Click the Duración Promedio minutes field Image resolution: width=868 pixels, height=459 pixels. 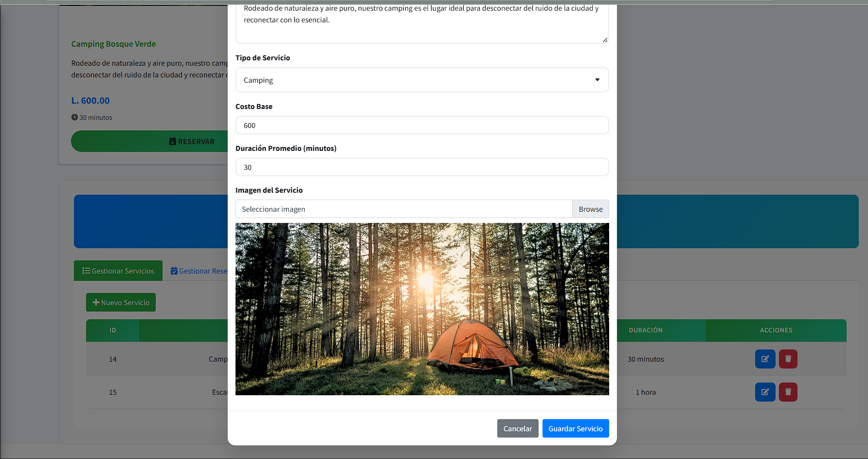tap(422, 167)
